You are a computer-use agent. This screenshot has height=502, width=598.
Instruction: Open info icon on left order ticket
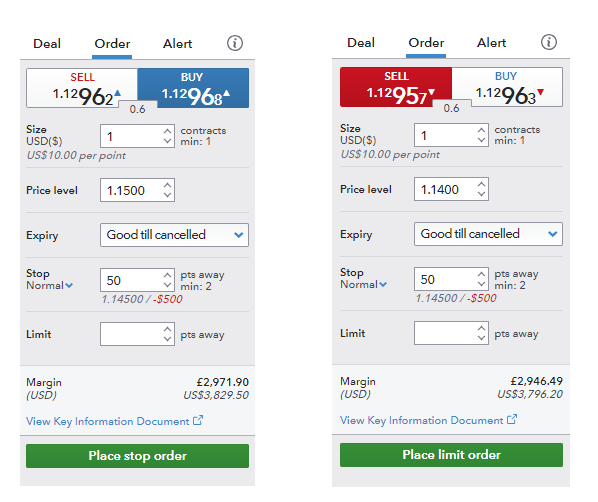click(x=235, y=43)
